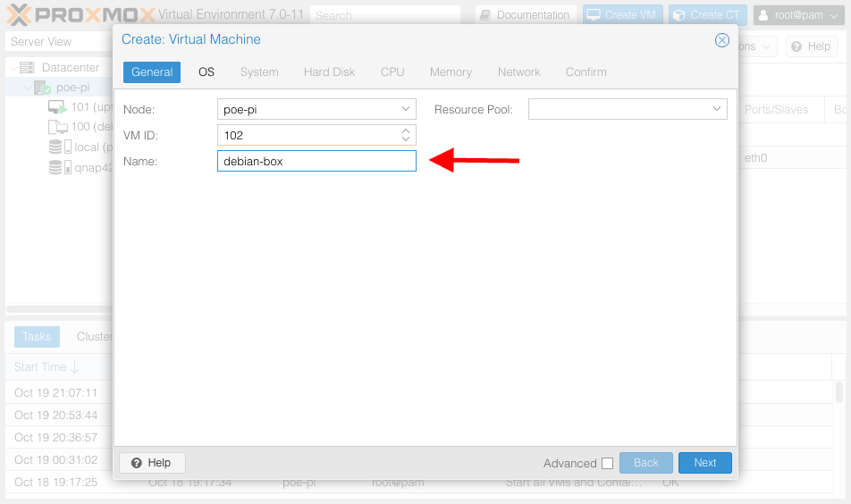Viewport: 851px width, 504px height.
Task: Switch to the OS tab
Action: pyautogui.click(x=206, y=72)
